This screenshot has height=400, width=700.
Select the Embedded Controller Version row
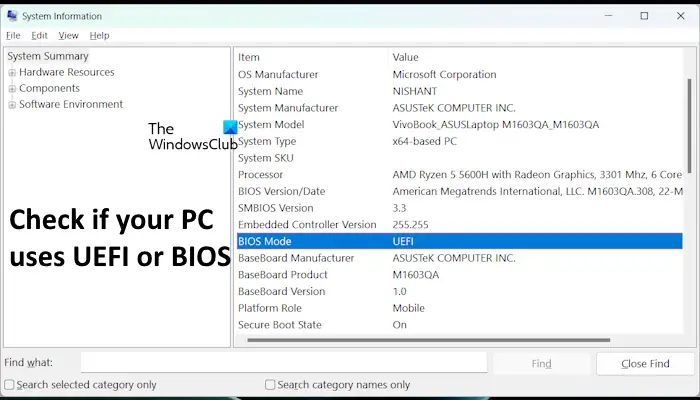coord(459,225)
